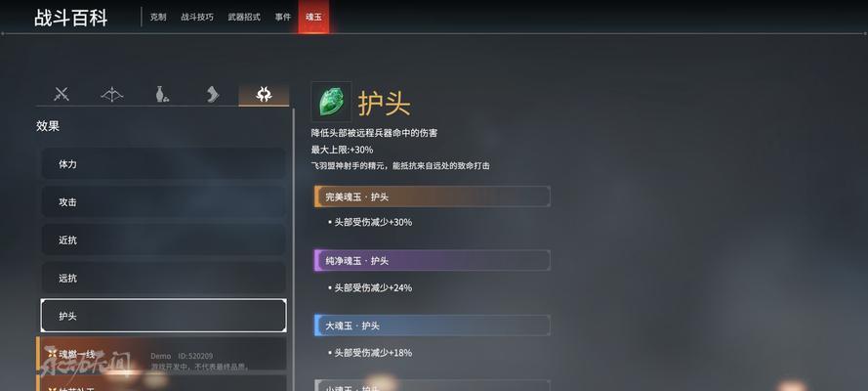The image size is (868, 391).
Task: Expand the 完美魂玉·护头 orange header
Action: tap(433, 196)
